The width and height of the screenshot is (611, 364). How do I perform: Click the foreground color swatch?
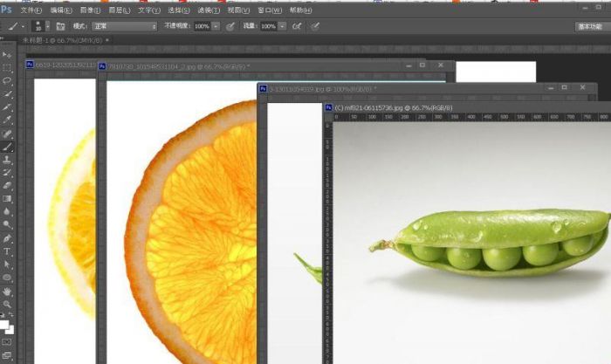coord(5,325)
